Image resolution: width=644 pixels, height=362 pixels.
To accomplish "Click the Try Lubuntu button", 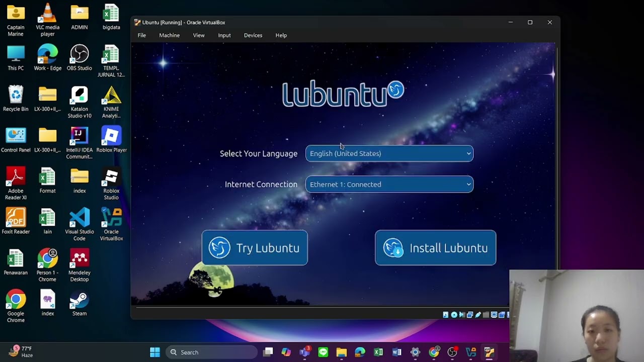I will coord(255,248).
